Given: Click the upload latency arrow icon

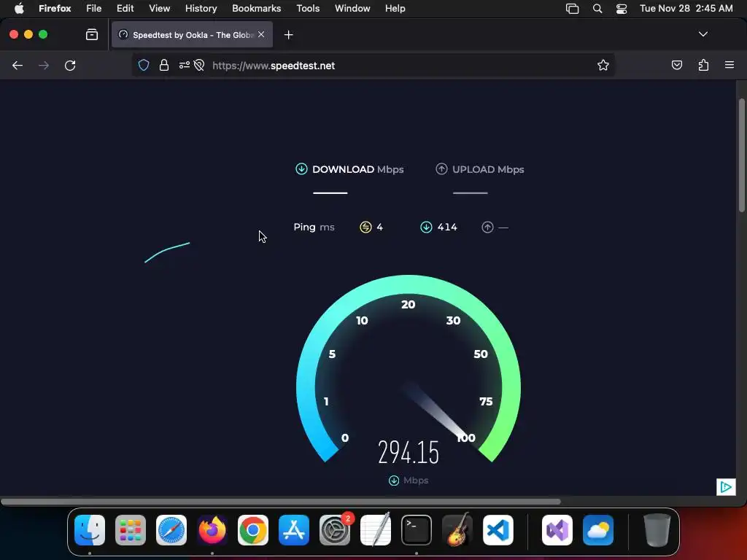Looking at the screenshot, I should click(487, 227).
